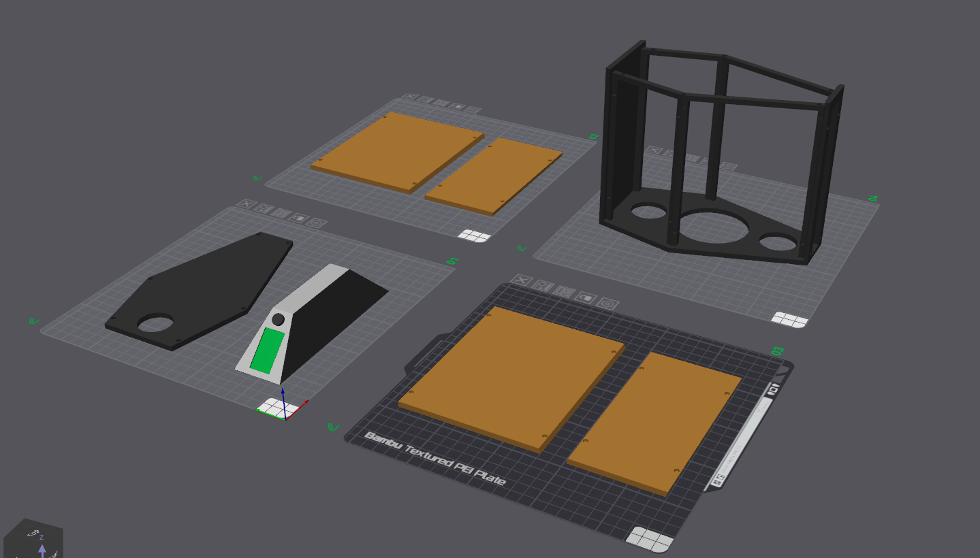Auto-orient objects on plate 01

[264, 209]
